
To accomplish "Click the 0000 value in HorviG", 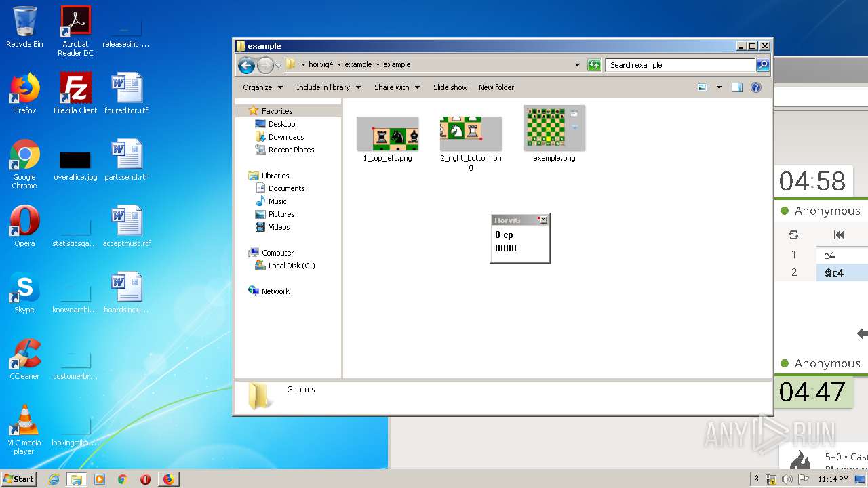I will pos(506,249).
